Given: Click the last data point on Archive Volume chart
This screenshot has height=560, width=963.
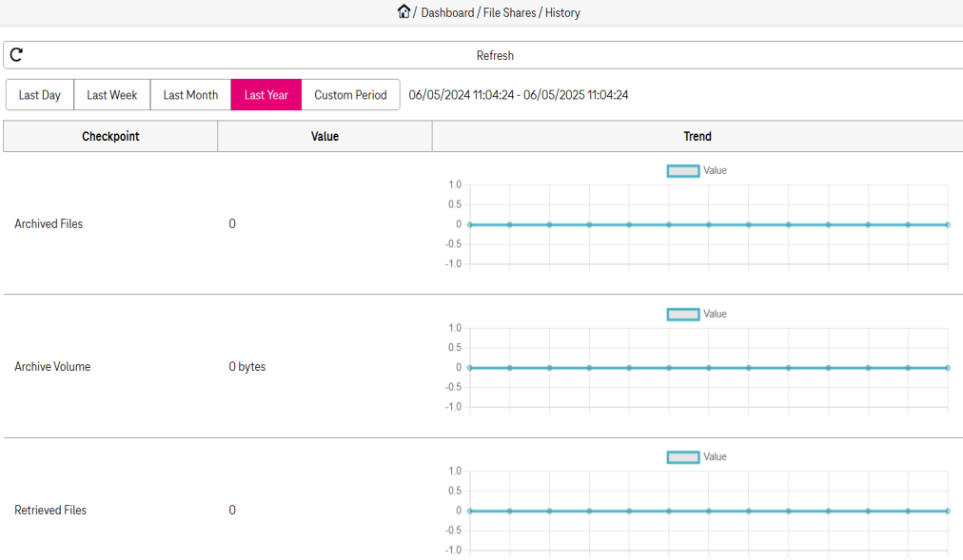Looking at the screenshot, I should pyautogui.click(x=948, y=368).
